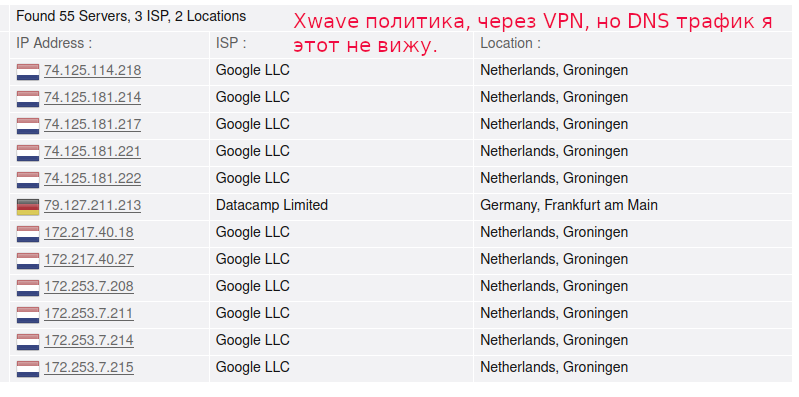Select the Location column header

click(511, 43)
